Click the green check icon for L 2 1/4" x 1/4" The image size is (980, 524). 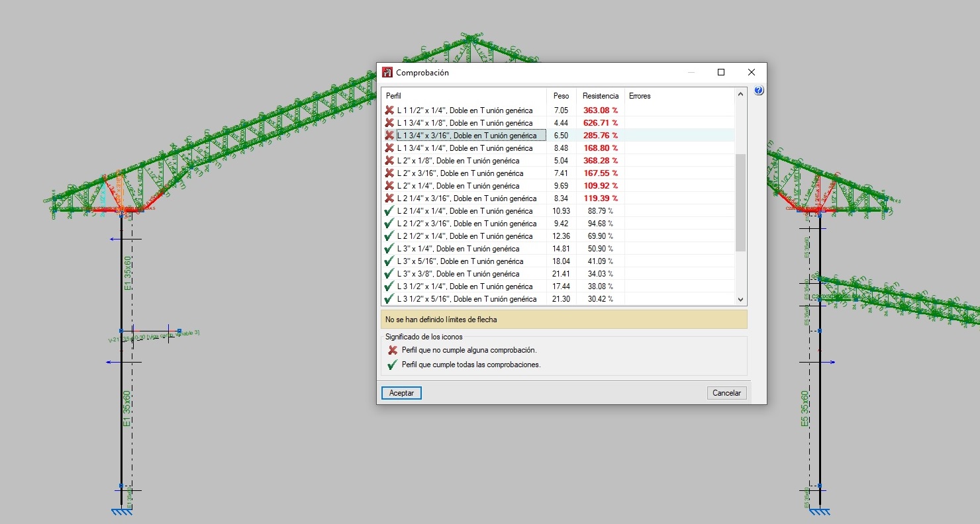click(x=389, y=211)
